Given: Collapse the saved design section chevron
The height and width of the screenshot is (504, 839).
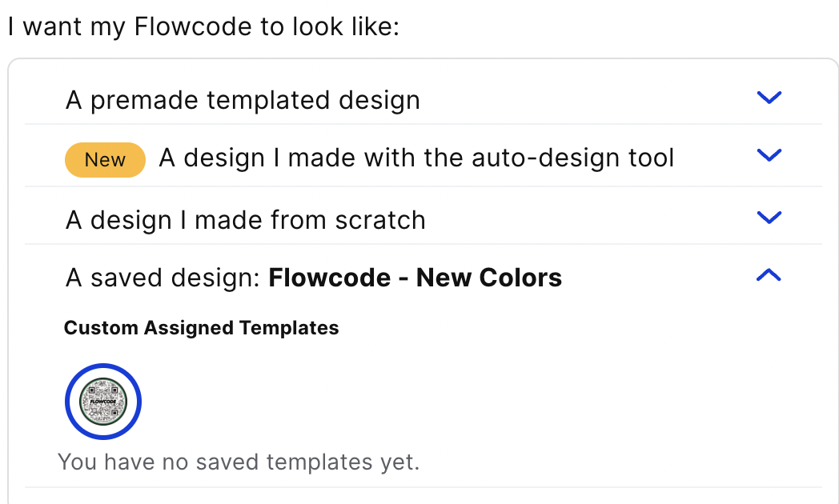Looking at the screenshot, I should point(769,276).
